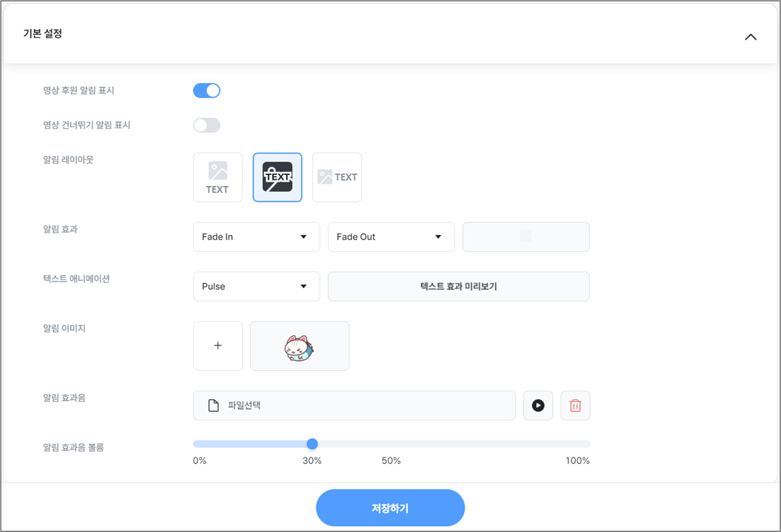Click the 알림 효과음 볼륨 label
Screen dimensions: 781x532
tap(73, 448)
